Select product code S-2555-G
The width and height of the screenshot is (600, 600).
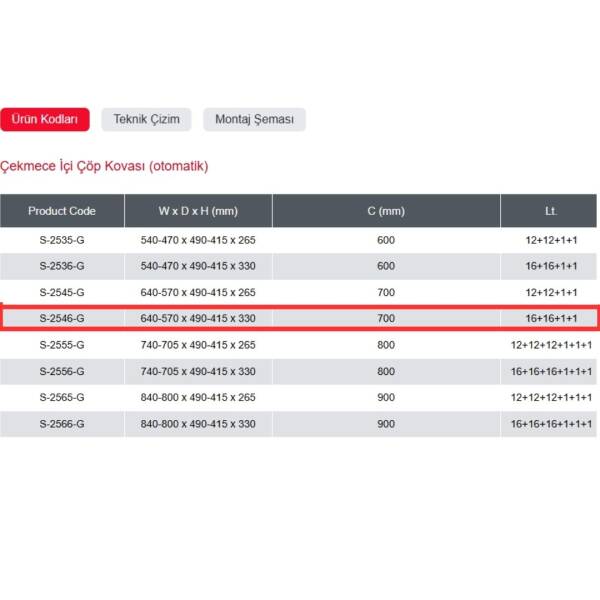(62, 345)
